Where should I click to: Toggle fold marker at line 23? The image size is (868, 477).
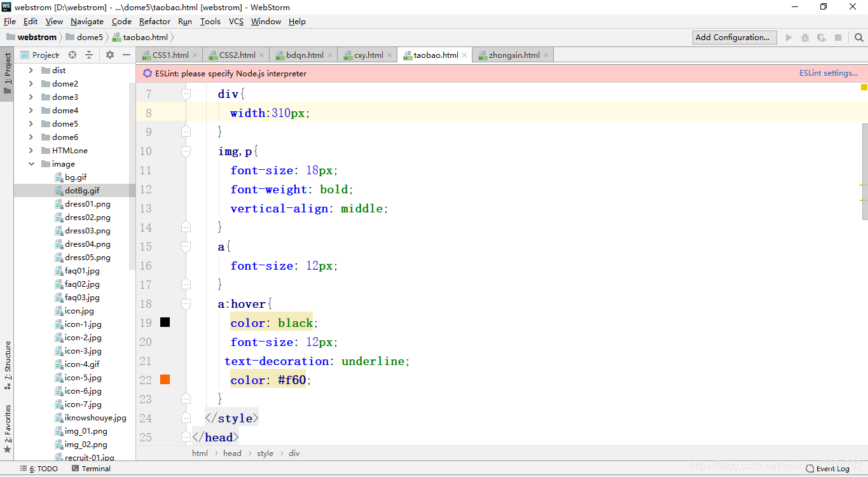coord(186,399)
